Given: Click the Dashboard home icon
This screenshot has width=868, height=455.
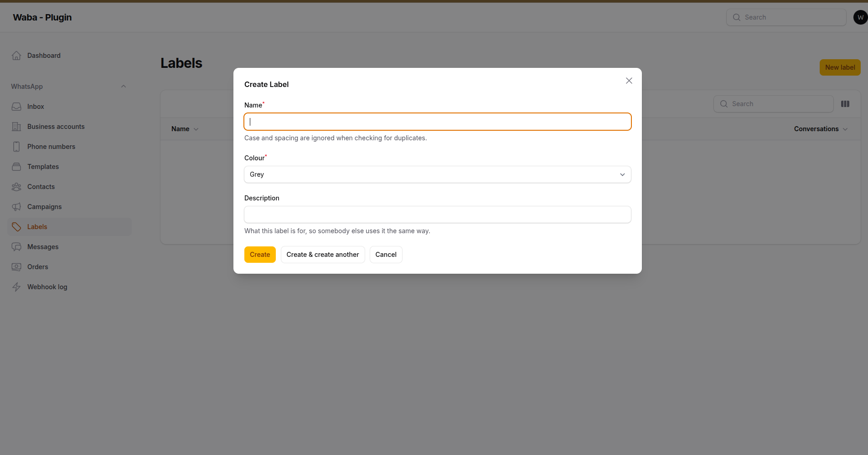Looking at the screenshot, I should pos(16,56).
